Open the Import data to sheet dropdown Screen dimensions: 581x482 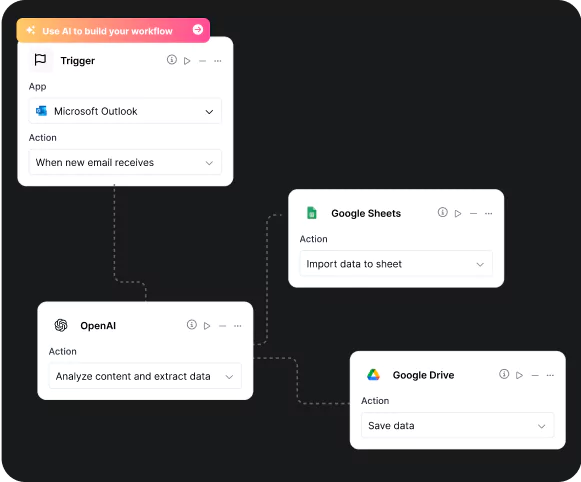[x=396, y=263]
